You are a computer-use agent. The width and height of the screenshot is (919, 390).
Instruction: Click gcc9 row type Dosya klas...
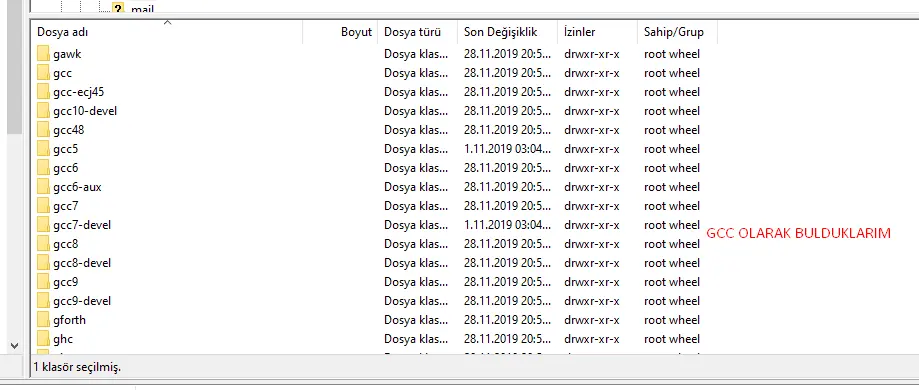[x=416, y=282]
